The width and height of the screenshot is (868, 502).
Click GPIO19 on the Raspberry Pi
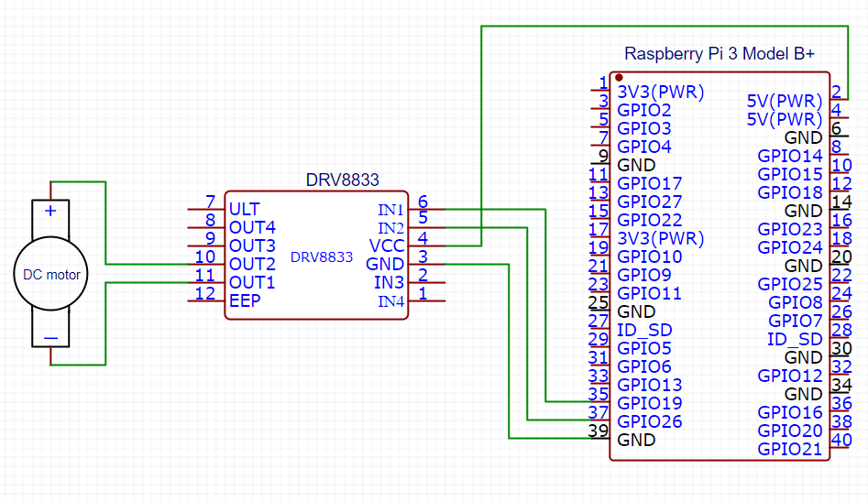(x=649, y=403)
